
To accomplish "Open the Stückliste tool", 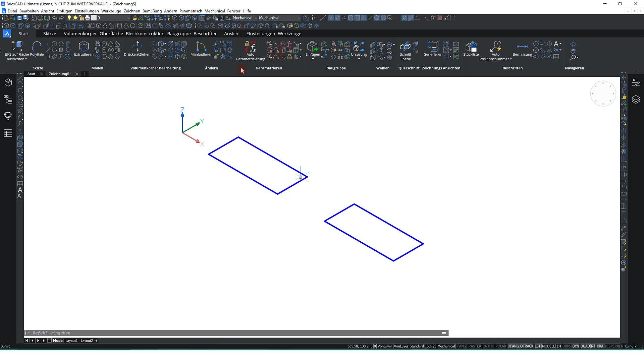I will 471,46.
